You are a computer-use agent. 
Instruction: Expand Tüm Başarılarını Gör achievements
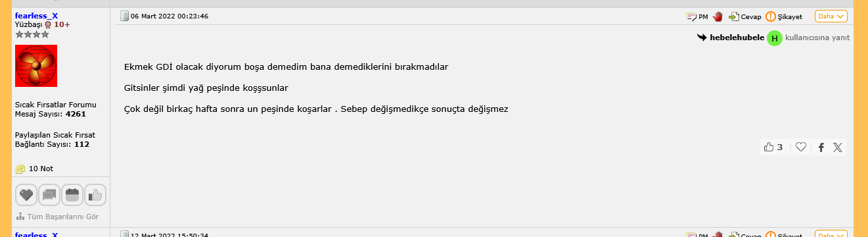coord(57,216)
